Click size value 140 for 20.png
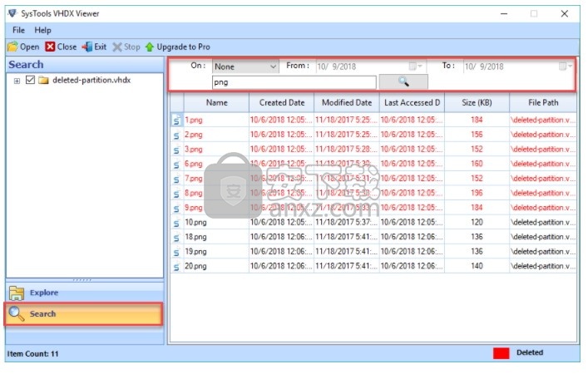The image size is (588, 374). coord(477,266)
